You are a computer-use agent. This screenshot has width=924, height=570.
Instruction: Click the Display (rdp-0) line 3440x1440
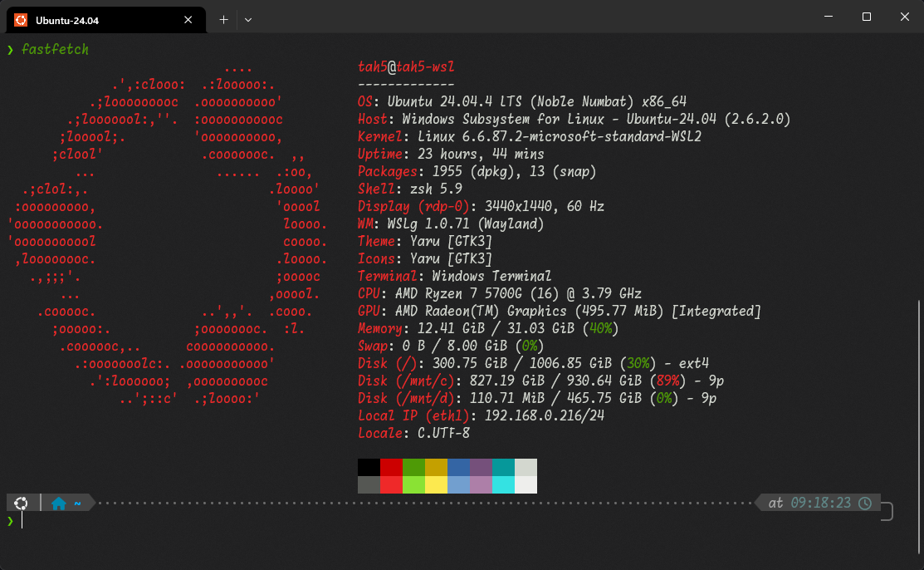coord(481,207)
